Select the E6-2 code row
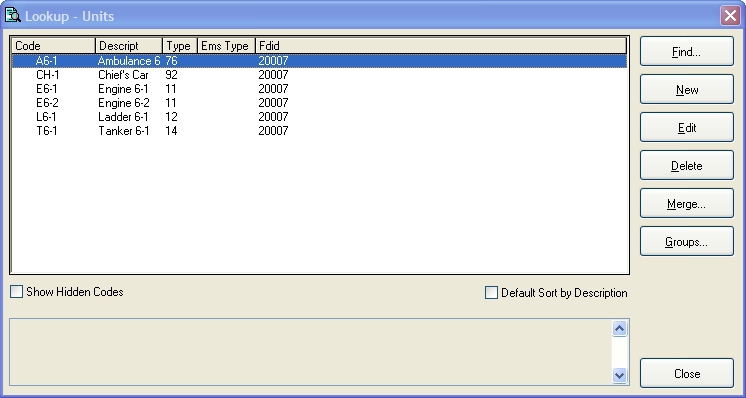 coord(319,103)
